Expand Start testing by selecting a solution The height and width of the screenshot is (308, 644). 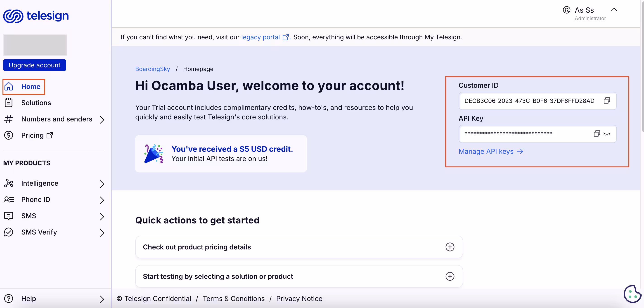pyautogui.click(x=450, y=276)
